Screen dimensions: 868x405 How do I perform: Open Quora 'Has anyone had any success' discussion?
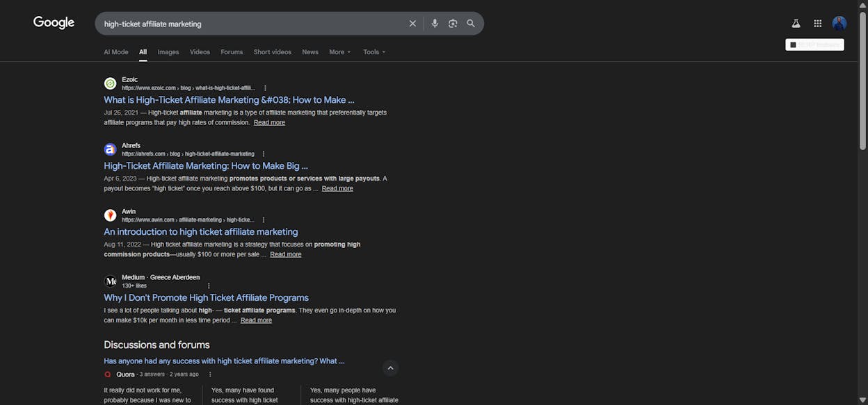pyautogui.click(x=224, y=361)
